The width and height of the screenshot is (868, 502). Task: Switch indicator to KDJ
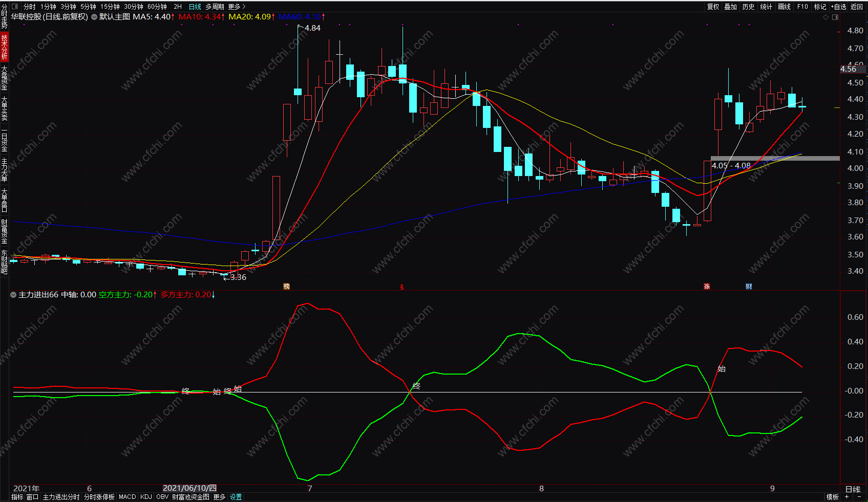pos(146,497)
